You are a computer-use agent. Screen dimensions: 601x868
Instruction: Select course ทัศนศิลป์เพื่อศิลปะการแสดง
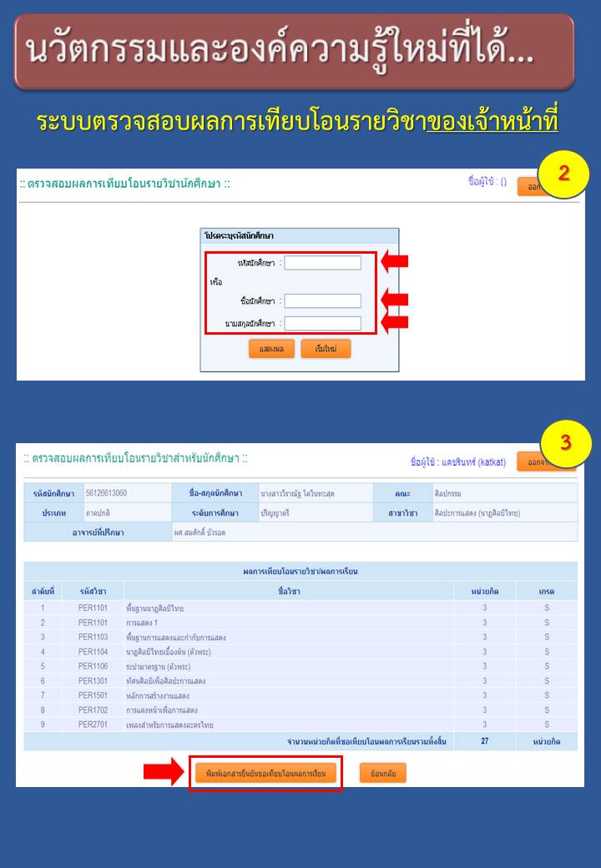(165, 681)
